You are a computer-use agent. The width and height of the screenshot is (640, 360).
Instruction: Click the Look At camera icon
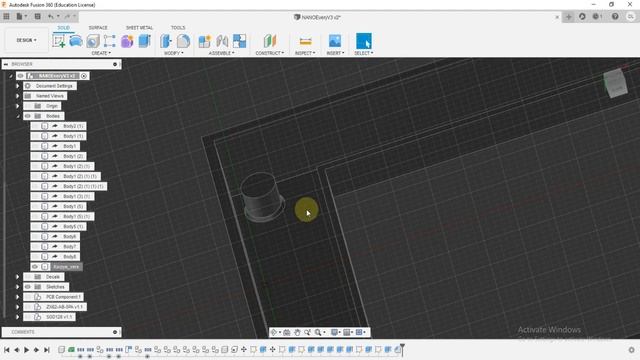point(287,332)
